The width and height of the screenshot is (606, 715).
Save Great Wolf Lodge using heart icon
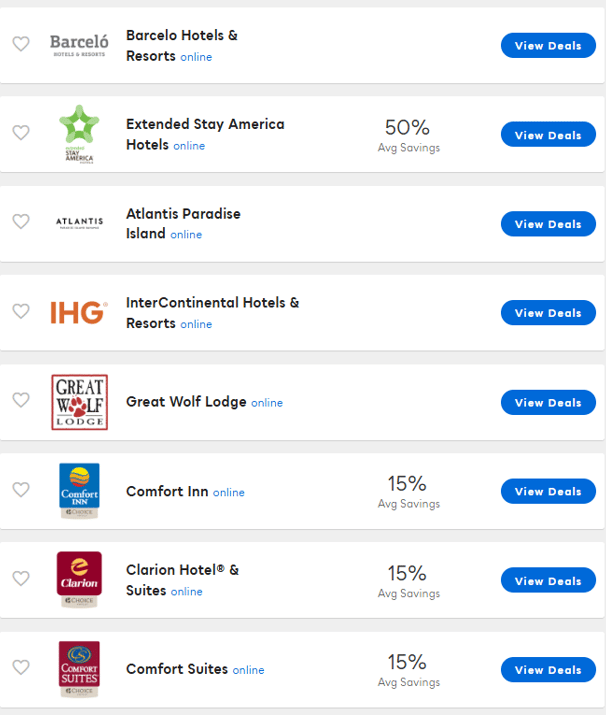click(x=21, y=400)
